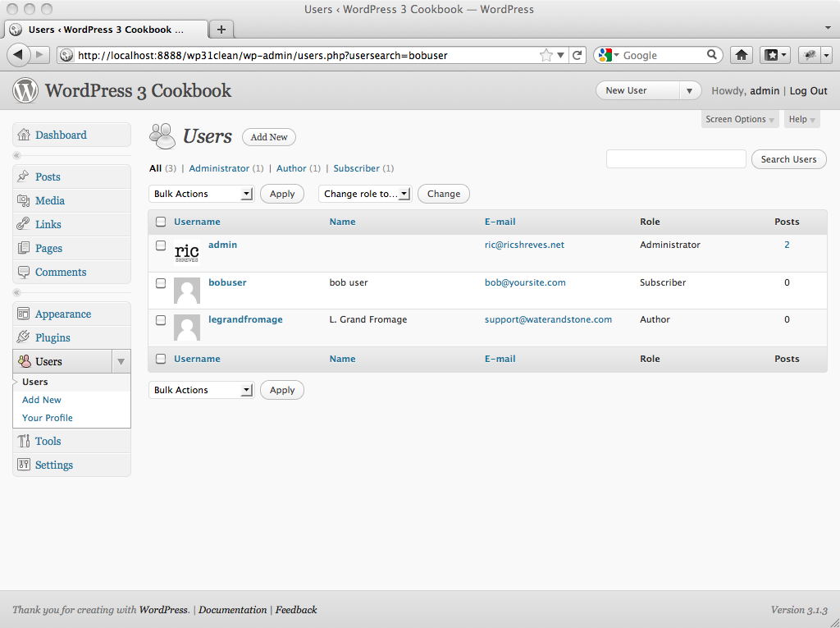Click the magnifier in Google search box

tap(712, 55)
